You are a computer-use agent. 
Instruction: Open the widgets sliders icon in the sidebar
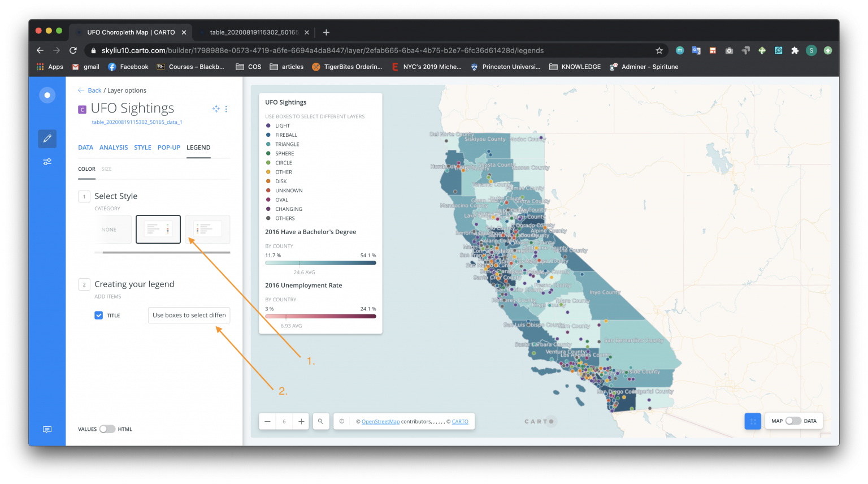pyautogui.click(x=47, y=162)
